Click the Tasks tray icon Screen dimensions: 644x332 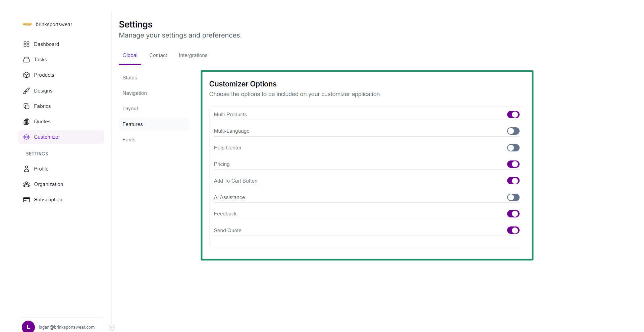pyautogui.click(x=26, y=60)
